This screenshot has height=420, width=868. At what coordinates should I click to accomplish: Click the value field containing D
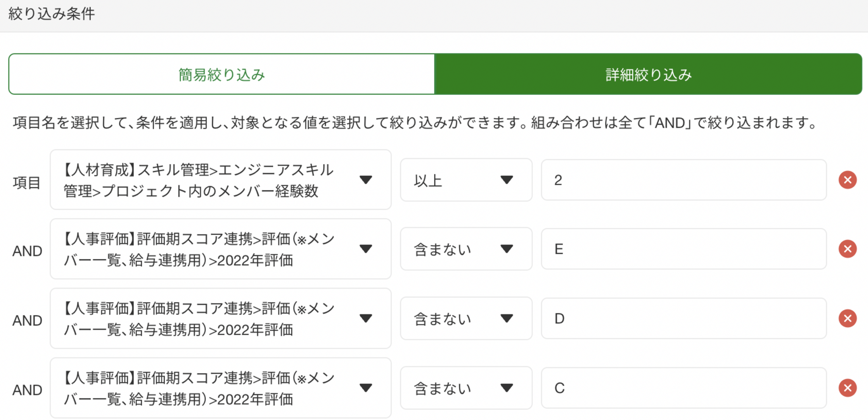pos(683,318)
